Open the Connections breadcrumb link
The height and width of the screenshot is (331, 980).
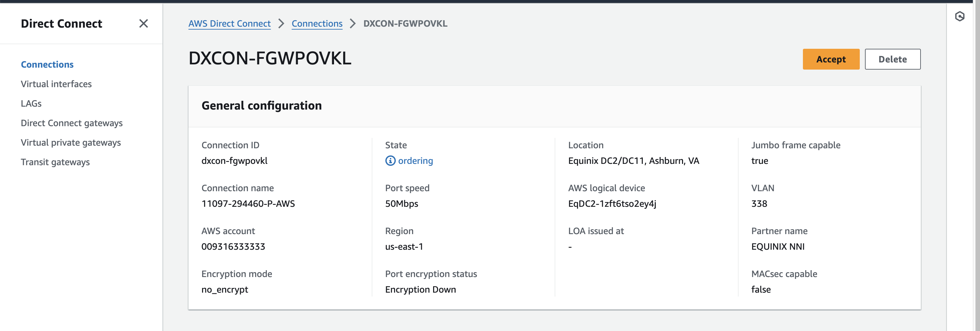coord(317,23)
